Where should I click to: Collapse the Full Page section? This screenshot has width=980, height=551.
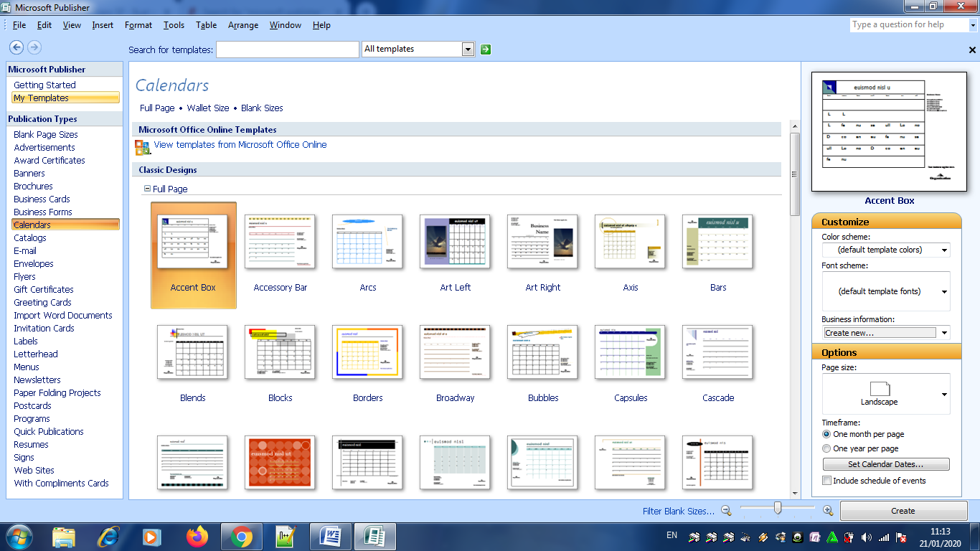tap(147, 189)
